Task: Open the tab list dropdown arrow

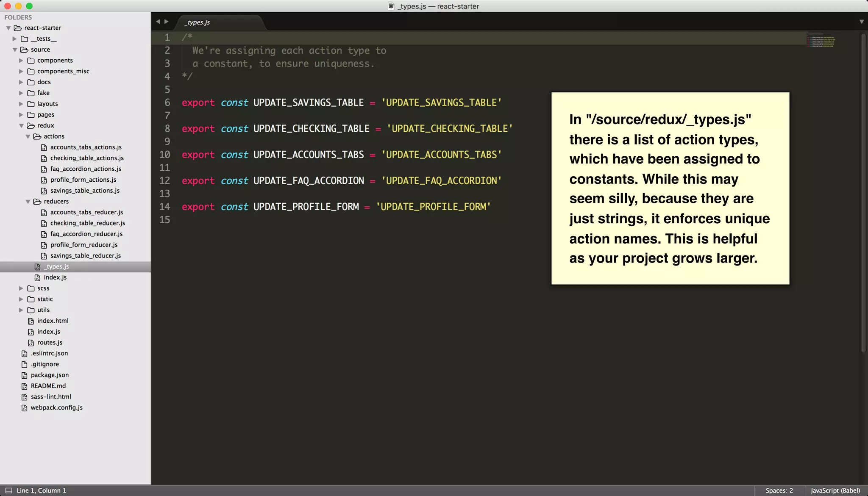Action: 862,22
